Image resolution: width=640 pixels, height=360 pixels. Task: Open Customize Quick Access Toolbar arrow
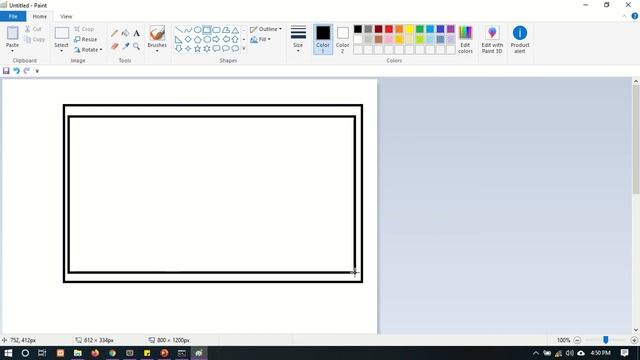(x=37, y=71)
